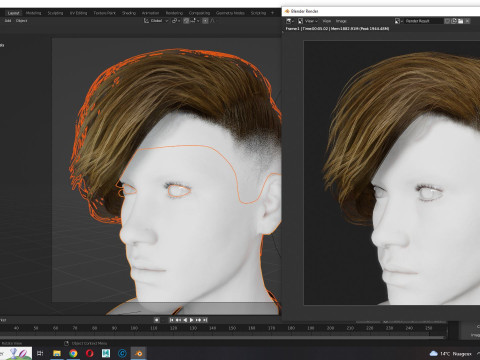The image size is (480, 360).
Task: Toggle proportional editing in viewport header
Action: coord(205,21)
